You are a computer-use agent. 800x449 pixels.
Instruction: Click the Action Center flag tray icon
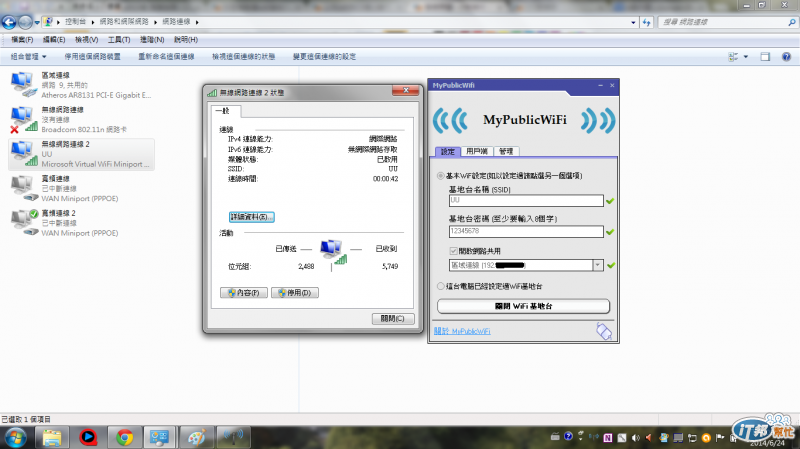[x=720, y=438]
